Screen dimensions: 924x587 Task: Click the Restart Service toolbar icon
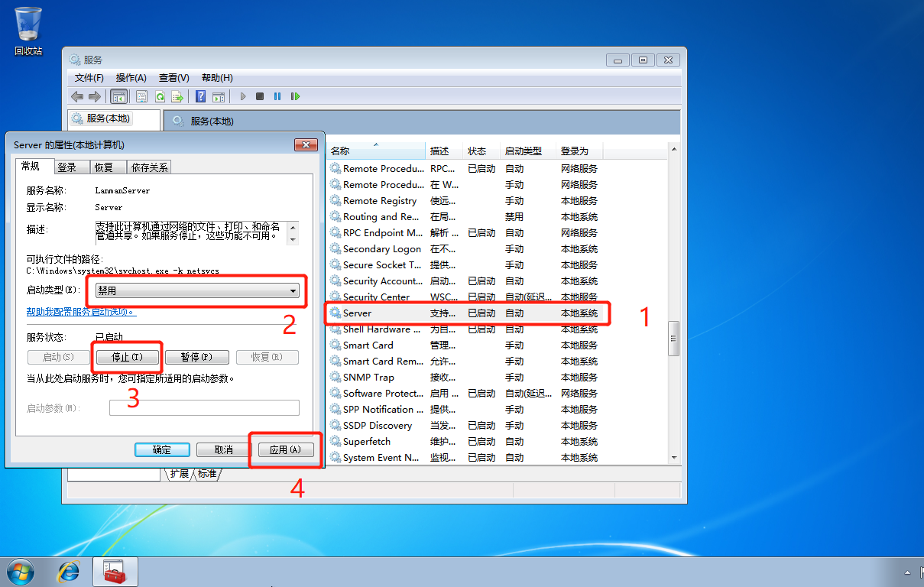(295, 96)
